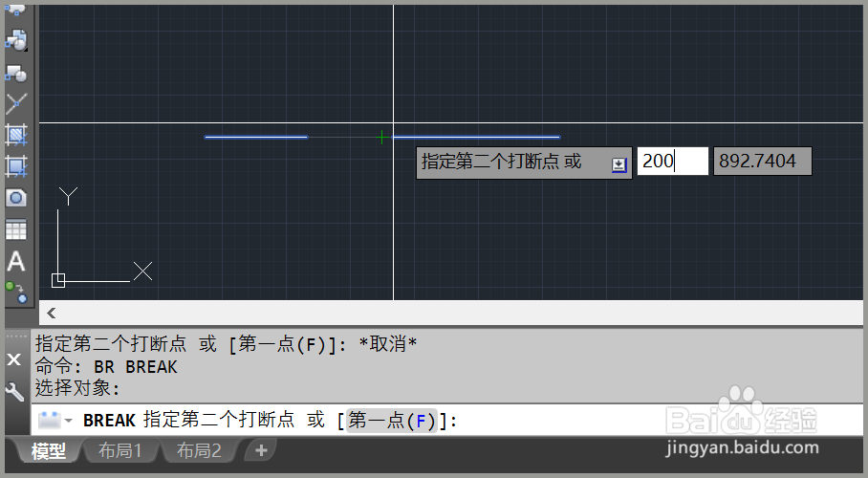This screenshot has width=868, height=478.
Task: Select the Table tool
Action: pos(16,229)
